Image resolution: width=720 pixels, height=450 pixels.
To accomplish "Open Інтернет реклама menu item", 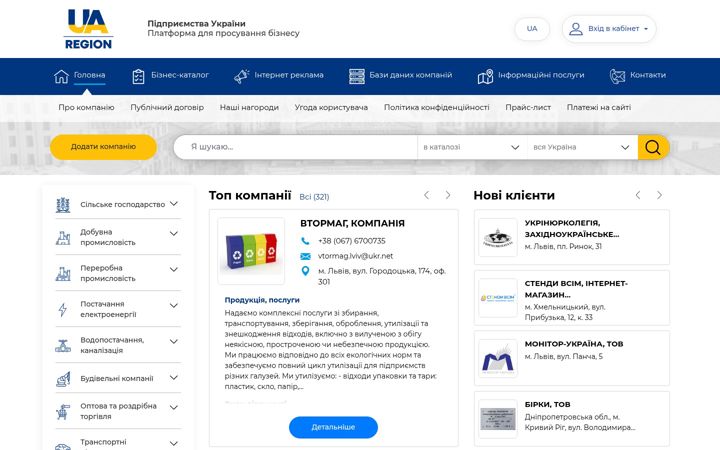I will [x=289, y=75].
